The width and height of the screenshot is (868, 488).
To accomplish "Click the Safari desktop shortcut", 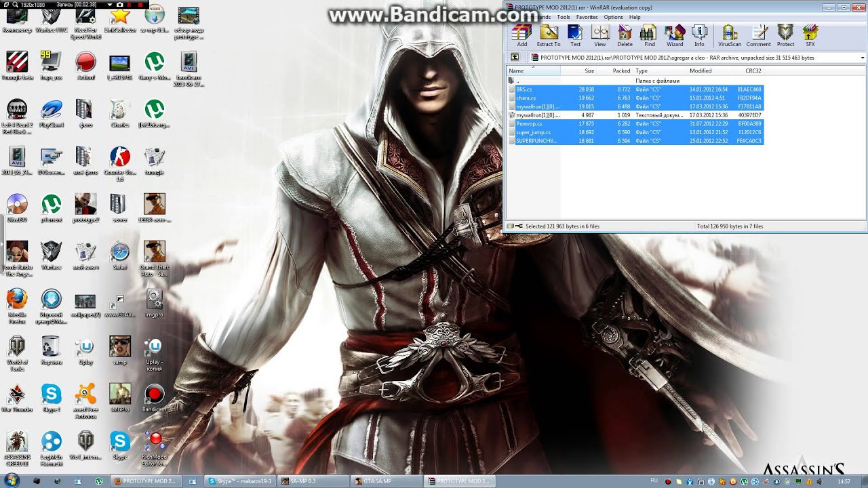I will pyautogui.click(x=120, y=256).
